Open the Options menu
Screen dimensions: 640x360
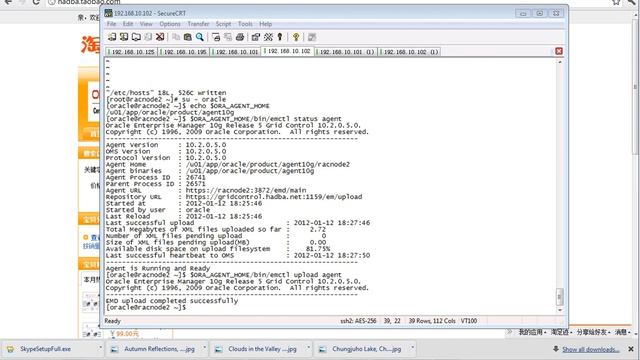pos(170,24)
